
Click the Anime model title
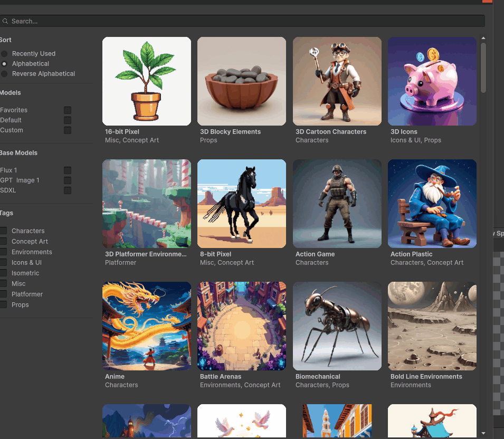click(115, 377)
